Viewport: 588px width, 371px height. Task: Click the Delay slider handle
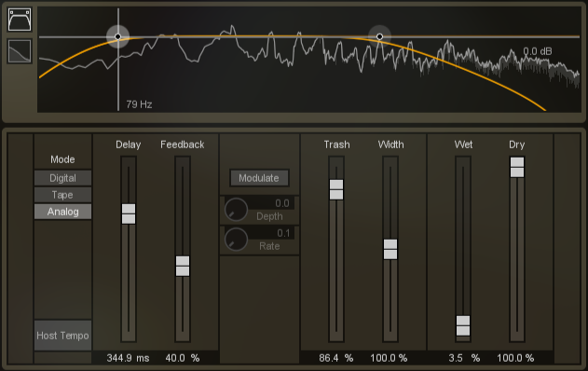(x=129, y=213)
